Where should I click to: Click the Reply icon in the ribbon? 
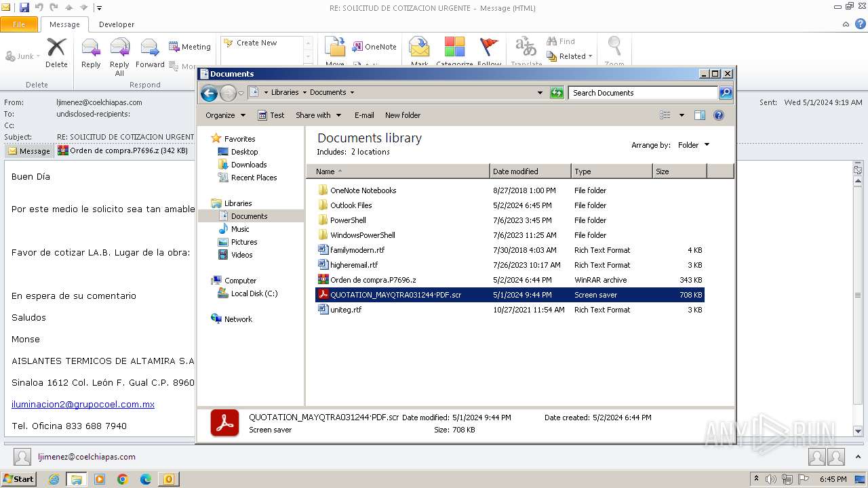pos(91,53)
